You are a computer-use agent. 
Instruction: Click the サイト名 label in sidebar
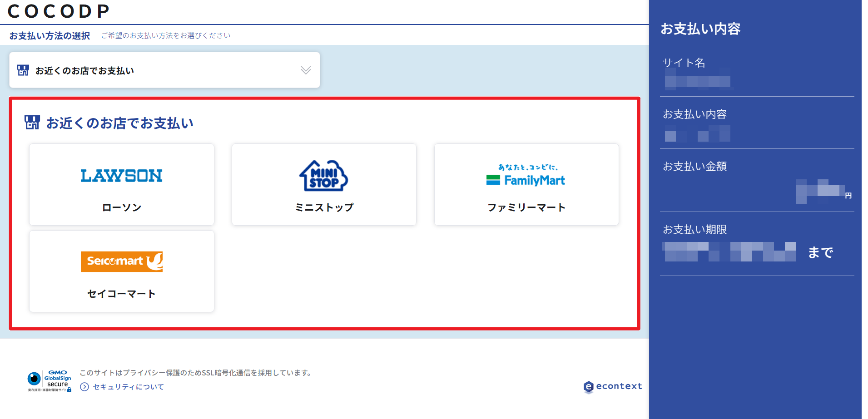pyautogui.click(x=684, y=63)
